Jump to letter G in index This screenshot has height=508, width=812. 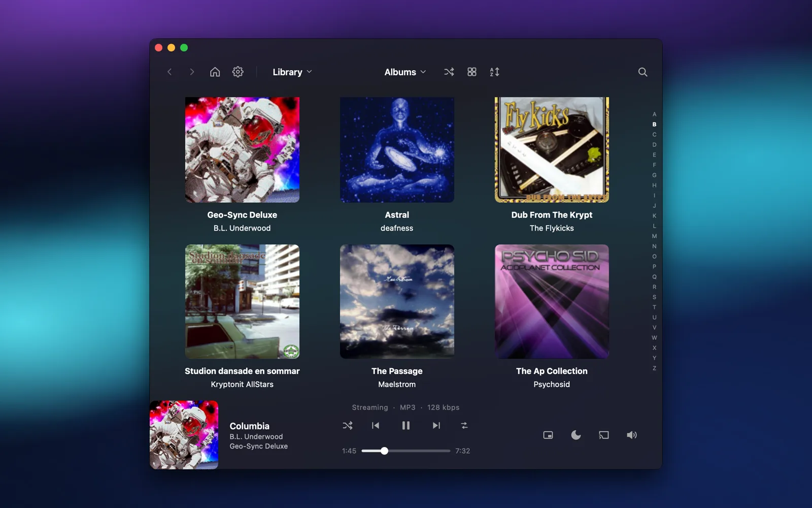pyautogui.click(x=654, y=175)
